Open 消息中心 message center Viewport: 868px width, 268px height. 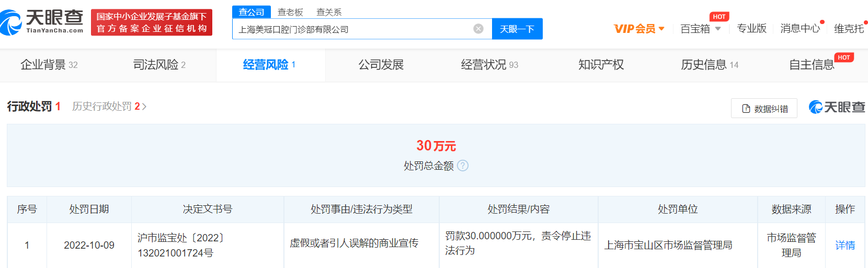[x=800, y=29]
